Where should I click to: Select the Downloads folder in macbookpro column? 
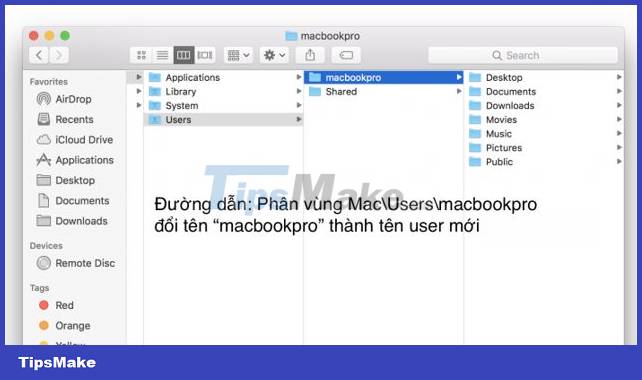[x=545, y=106]
